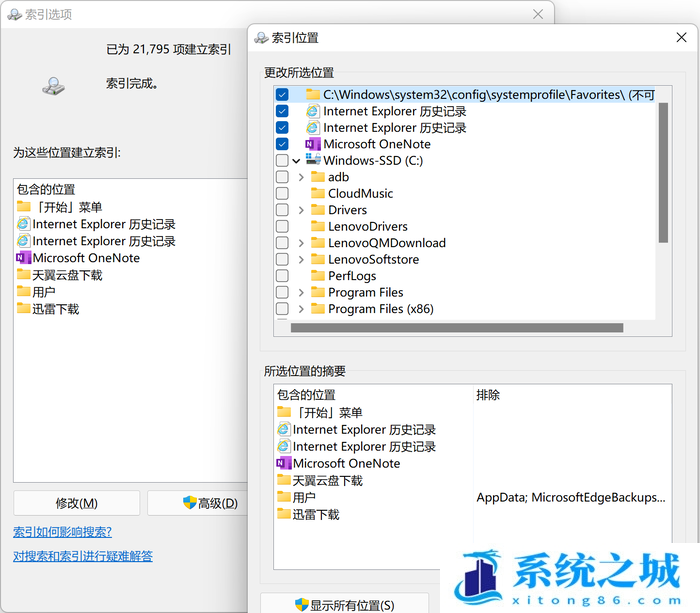Click the 天翼云盘下载 folder icon in summary

tap(284, 480)
